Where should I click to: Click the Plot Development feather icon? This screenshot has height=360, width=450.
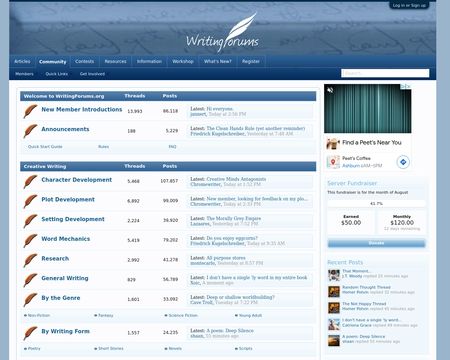click(30, 201)
